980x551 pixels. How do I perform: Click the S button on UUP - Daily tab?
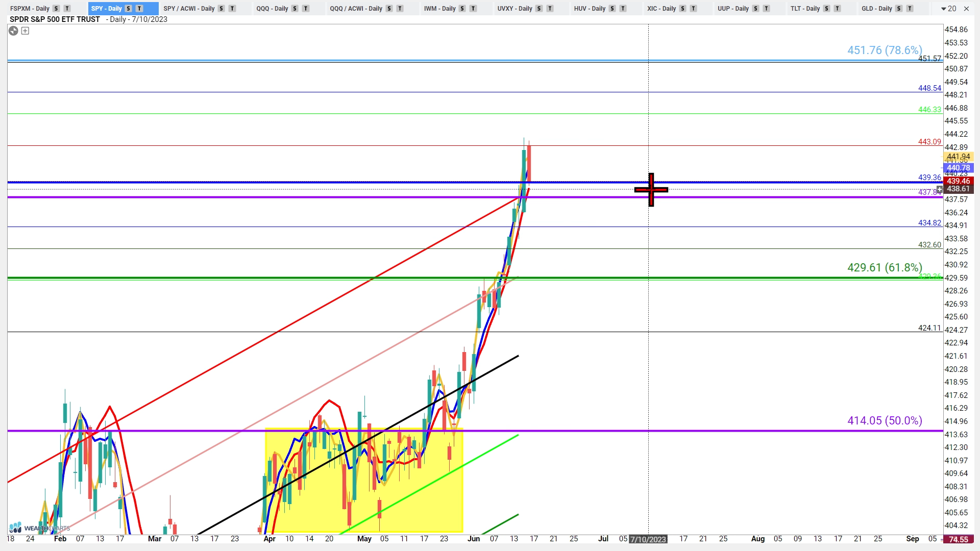755,9
